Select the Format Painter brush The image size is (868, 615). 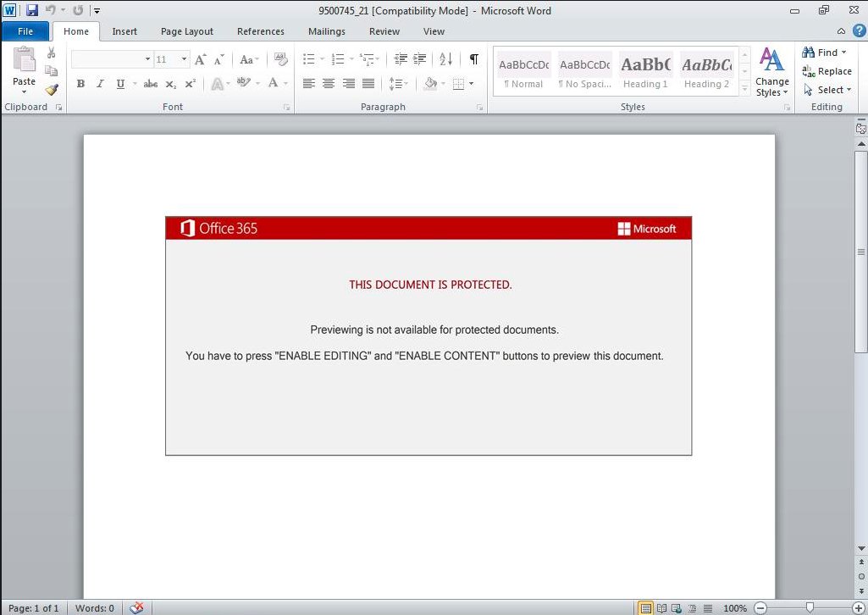52,89
